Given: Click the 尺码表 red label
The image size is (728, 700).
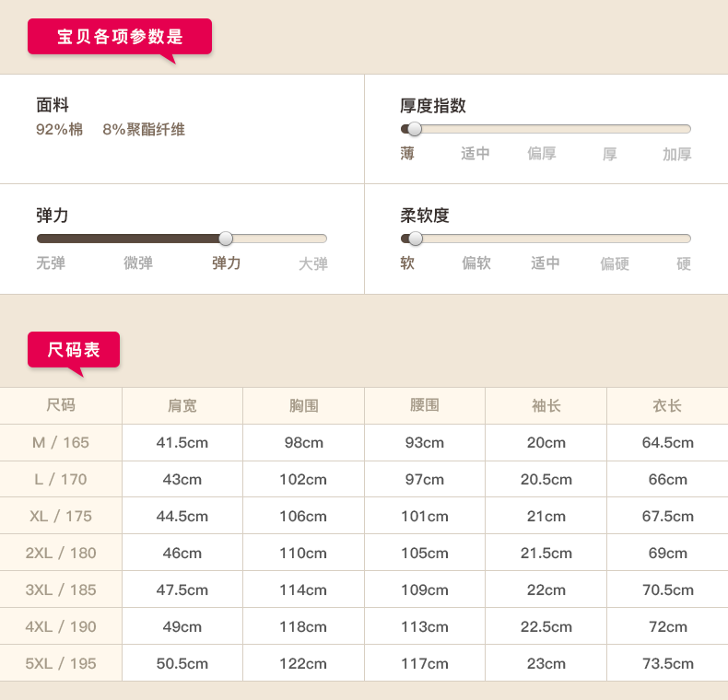Looking at the screenshot, I should [x=74, y=350].
